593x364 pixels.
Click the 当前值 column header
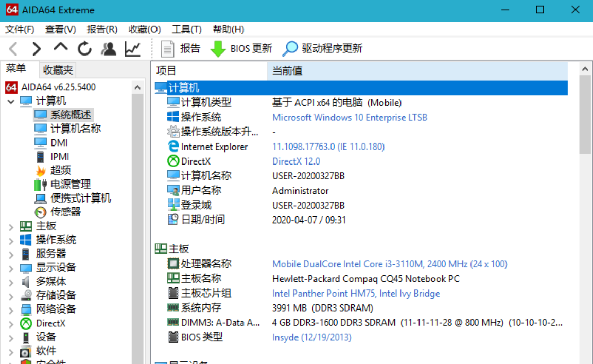tap(417, 70)
